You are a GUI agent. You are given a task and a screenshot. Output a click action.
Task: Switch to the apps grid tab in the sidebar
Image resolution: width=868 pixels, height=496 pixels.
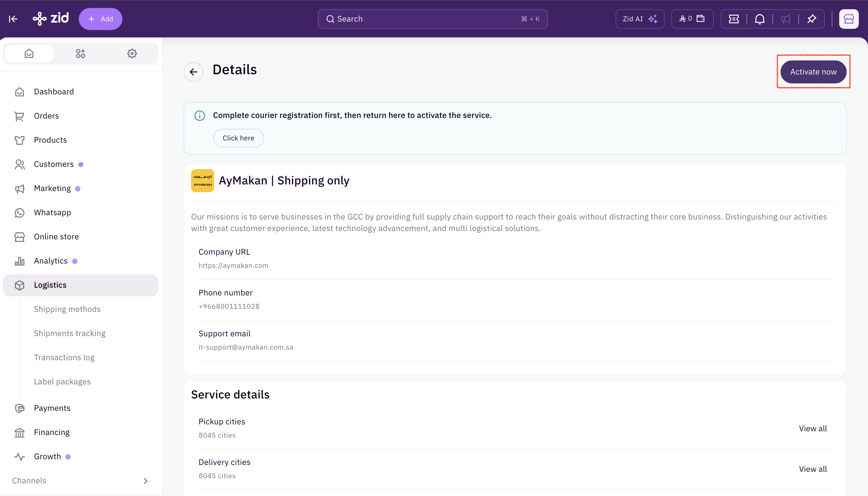pyautogui.click(x=80, y=54)
